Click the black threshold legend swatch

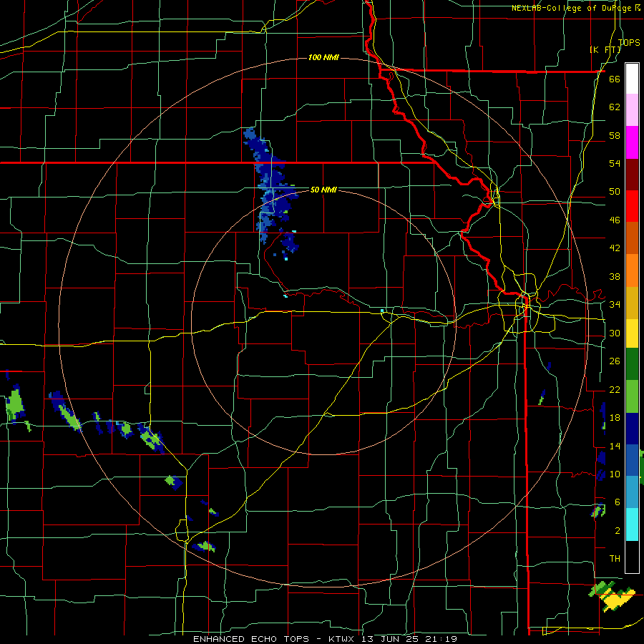(x=632, y=557)
